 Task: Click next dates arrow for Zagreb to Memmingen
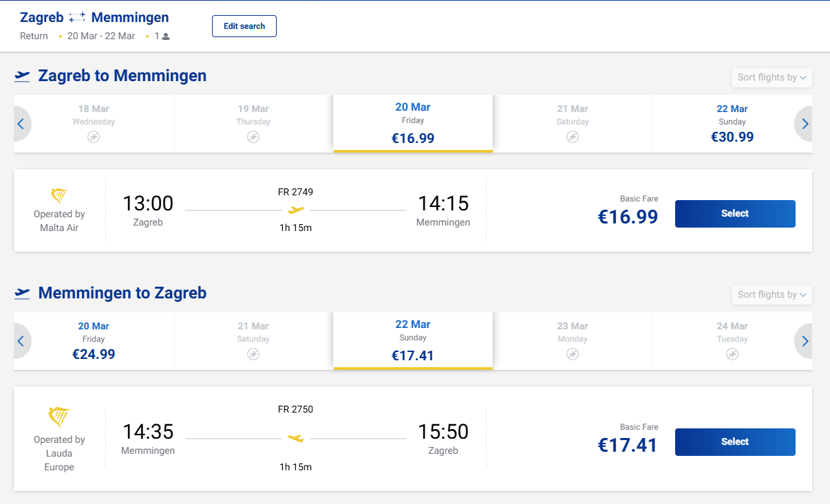pyautogui.click(x=805, y=124)
